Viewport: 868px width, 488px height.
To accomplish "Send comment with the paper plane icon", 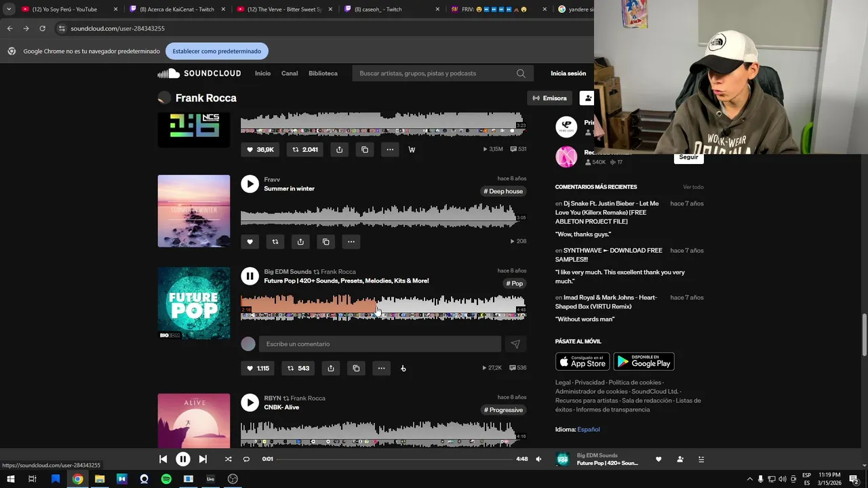I will click(x=515, y=344).
